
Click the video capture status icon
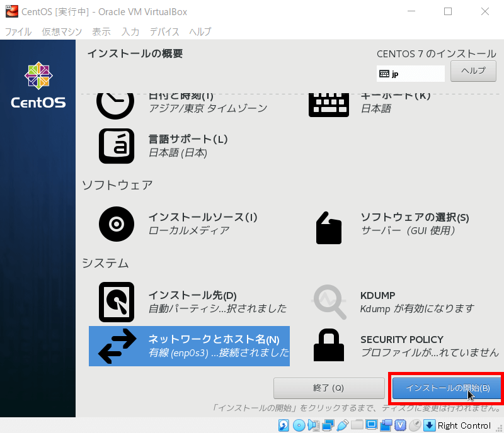click(386, 425)
